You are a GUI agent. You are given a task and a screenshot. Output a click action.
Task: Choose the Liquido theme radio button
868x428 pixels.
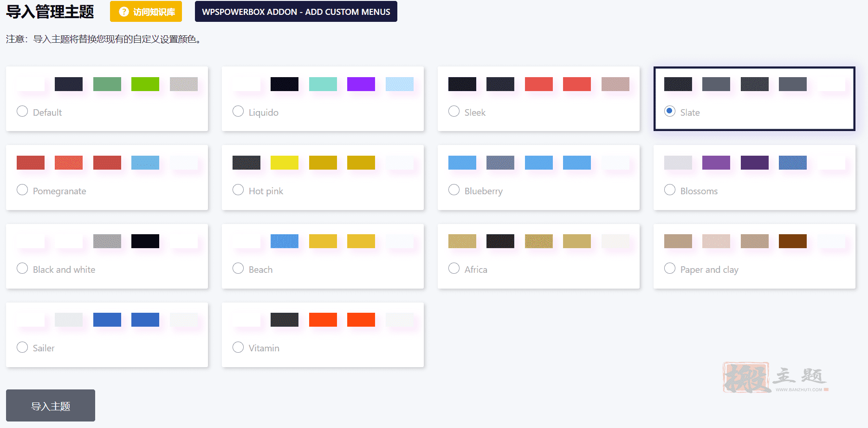[x=238, y=112]
